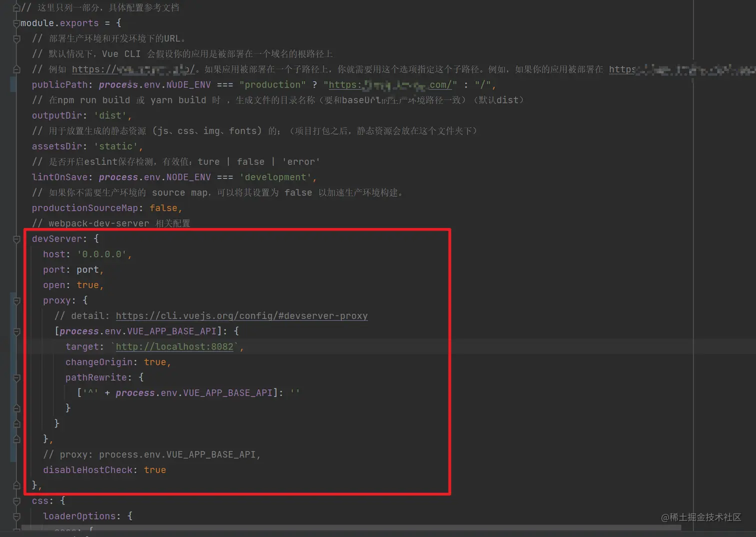The width and height of the screenshot is (756, 537).
Task: Click the devServer key name
Action: pos(57,239)
